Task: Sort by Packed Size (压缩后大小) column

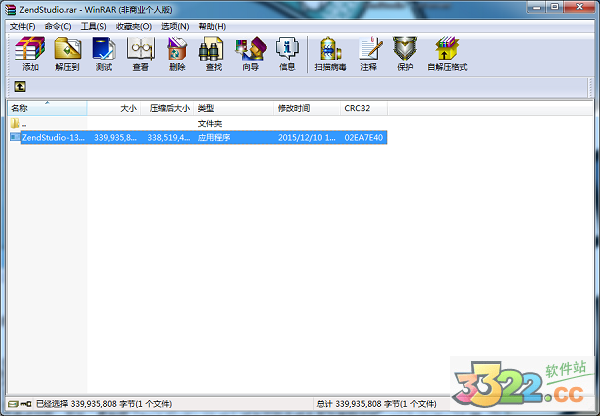Action: pyautogui.click(x=167, y=108)
